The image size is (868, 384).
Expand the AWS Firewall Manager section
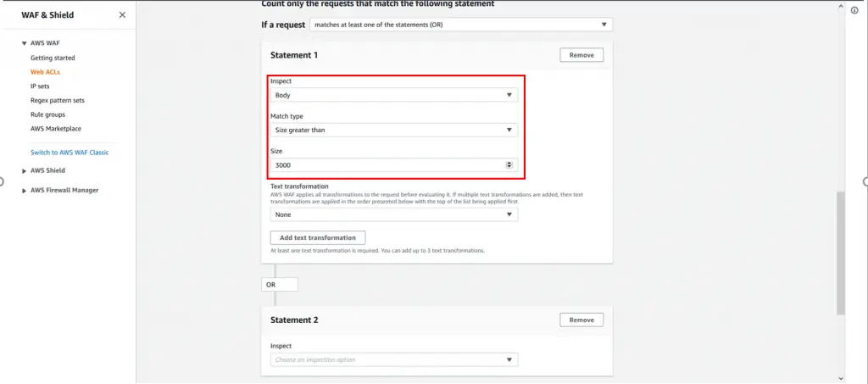click(x=25, y=191)
